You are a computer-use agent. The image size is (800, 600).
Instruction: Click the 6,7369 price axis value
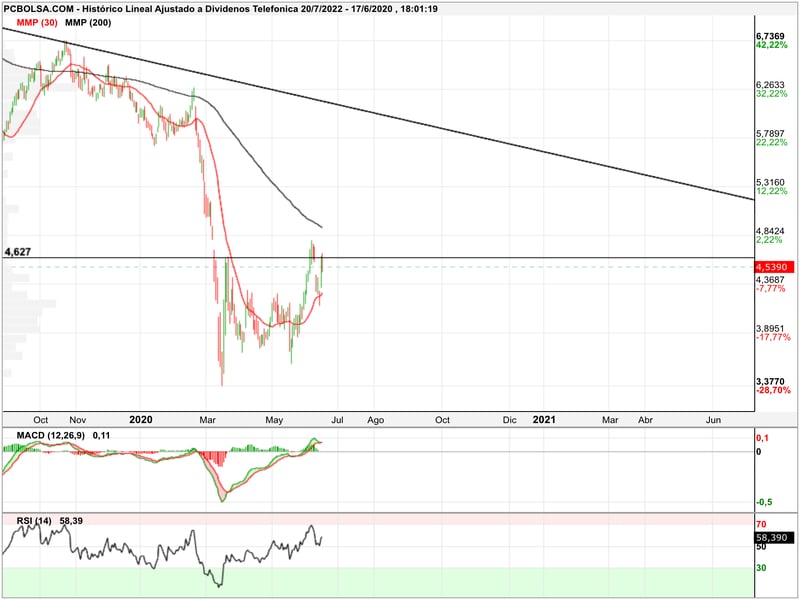click(770, 36)
